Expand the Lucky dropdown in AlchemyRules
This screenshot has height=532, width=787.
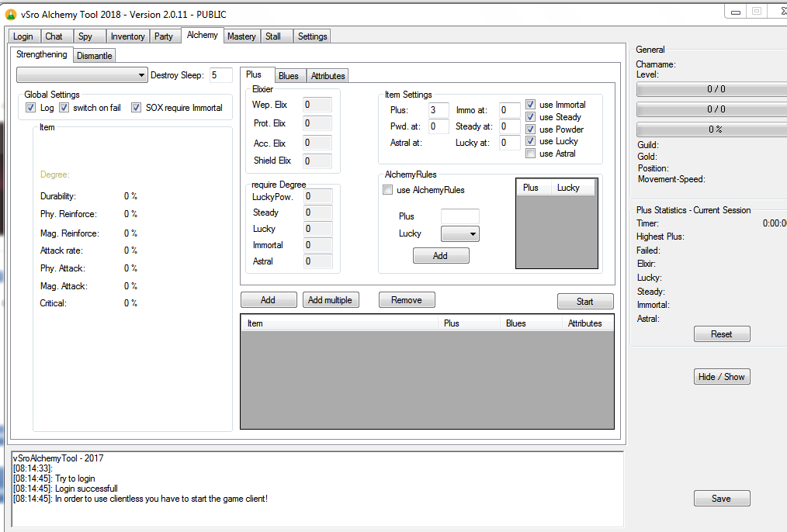[459, 233]
